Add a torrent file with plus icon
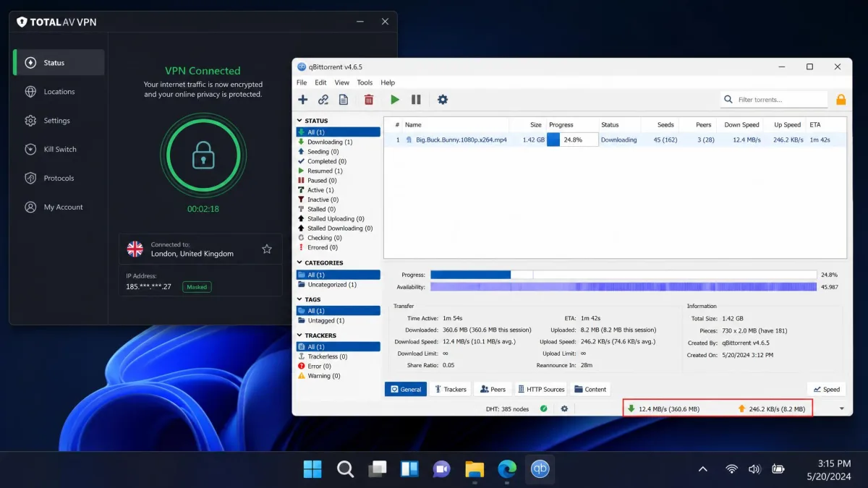 pos(303,100)
